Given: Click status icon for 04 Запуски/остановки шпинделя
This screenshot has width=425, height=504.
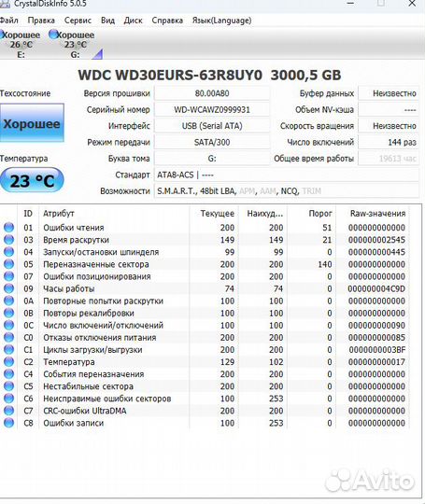Looking at the screenshot, I should click(8, 252).
